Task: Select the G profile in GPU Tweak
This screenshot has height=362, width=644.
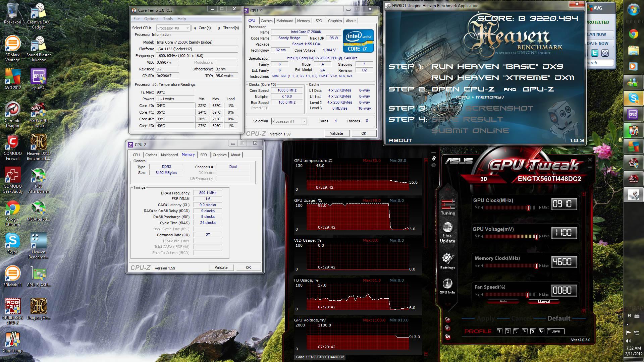Action: click(541, 331)
